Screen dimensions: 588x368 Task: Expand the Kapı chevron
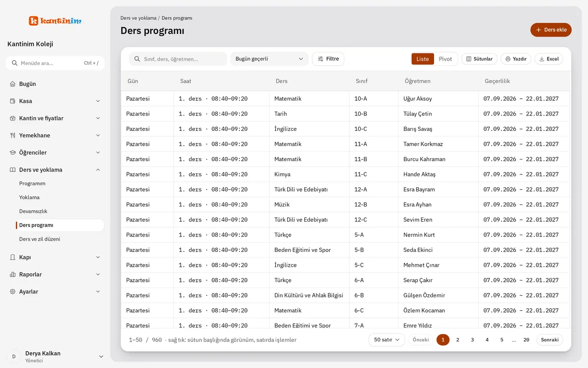coord(98,257)
